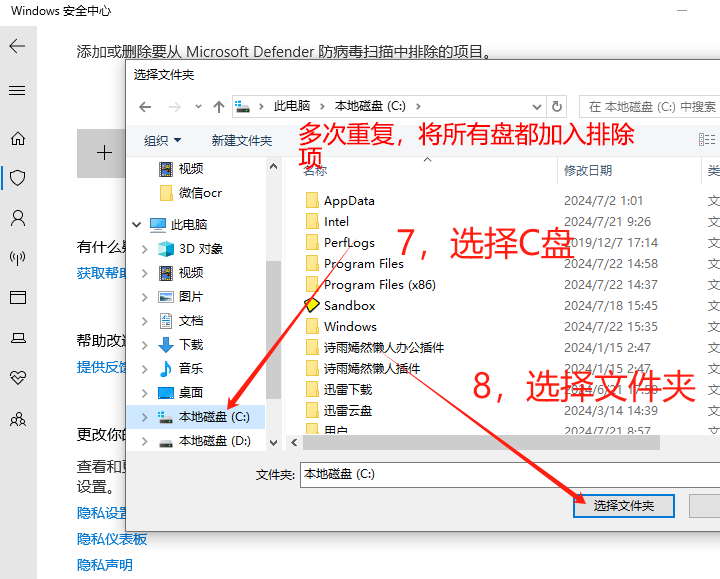Refresh the Local Disk C listing

(x=557, y=107)
